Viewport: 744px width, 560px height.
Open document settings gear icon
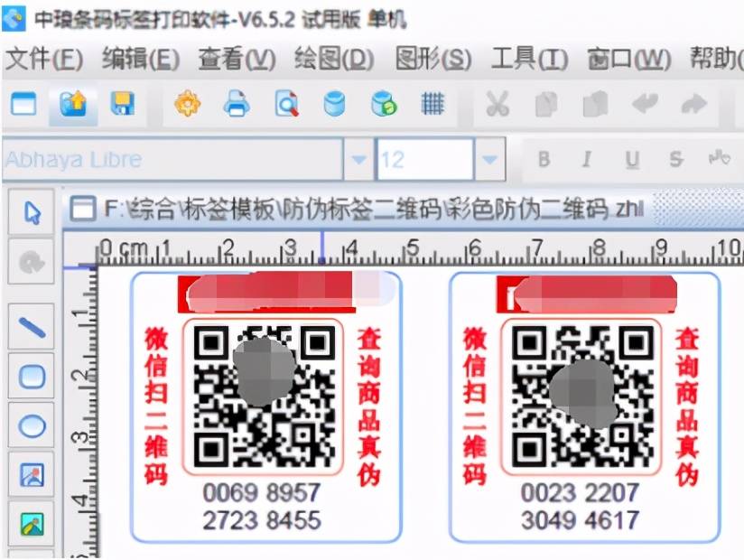click(x=187, y=104)
